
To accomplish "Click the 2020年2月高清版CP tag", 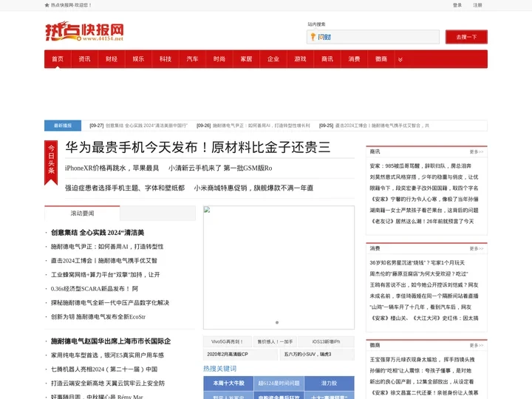I will click(240, 354).
